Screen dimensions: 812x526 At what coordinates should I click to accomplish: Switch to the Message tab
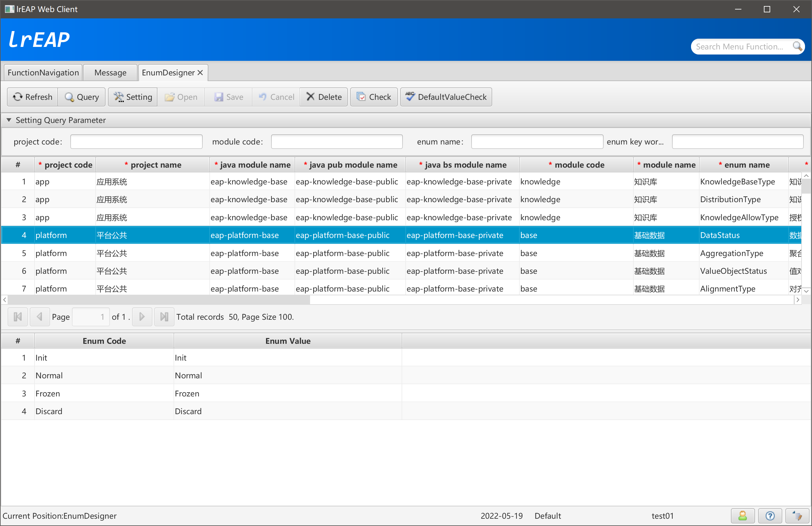coord(110,73)
